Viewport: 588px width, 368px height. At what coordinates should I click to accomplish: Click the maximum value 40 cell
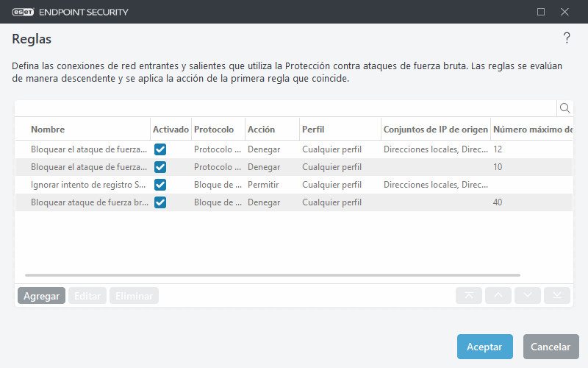click(498, 202)
